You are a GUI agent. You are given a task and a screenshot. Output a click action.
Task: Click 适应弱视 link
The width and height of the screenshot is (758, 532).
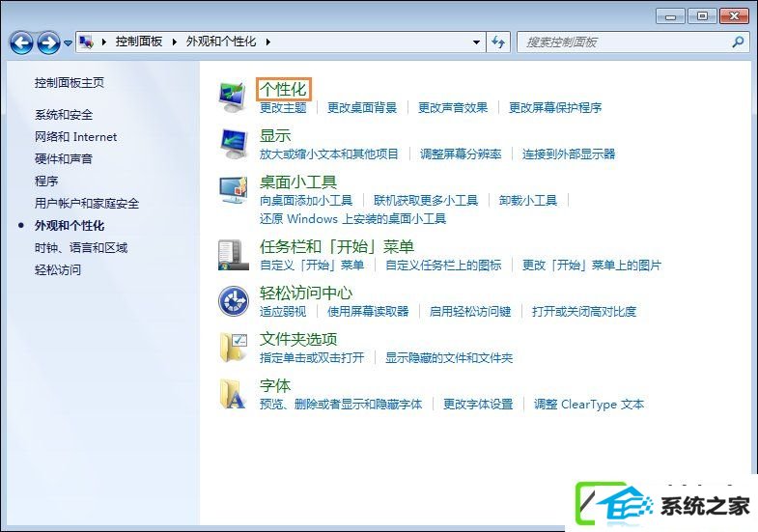(283, 312)
